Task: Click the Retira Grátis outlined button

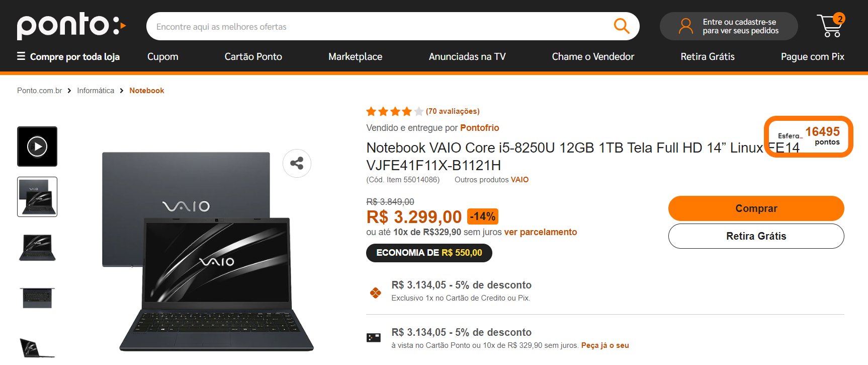Action: pyautogui.click(x=756, y=236)
